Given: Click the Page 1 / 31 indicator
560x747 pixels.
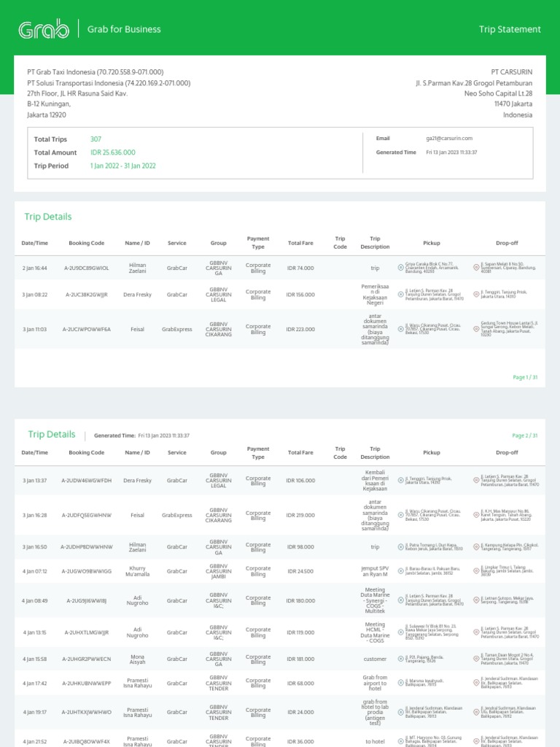Looking at the screenshot, I should click(525, 377).
